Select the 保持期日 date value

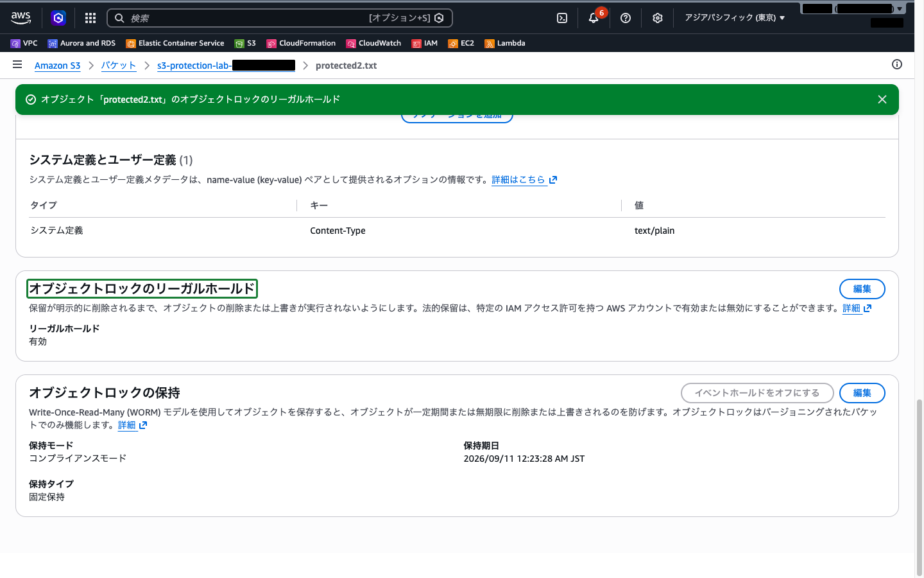[x=524, y=459]
